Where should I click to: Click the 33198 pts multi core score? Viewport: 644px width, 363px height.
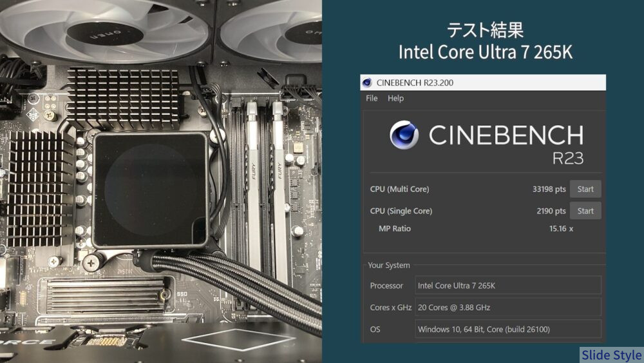pos(549,189)
